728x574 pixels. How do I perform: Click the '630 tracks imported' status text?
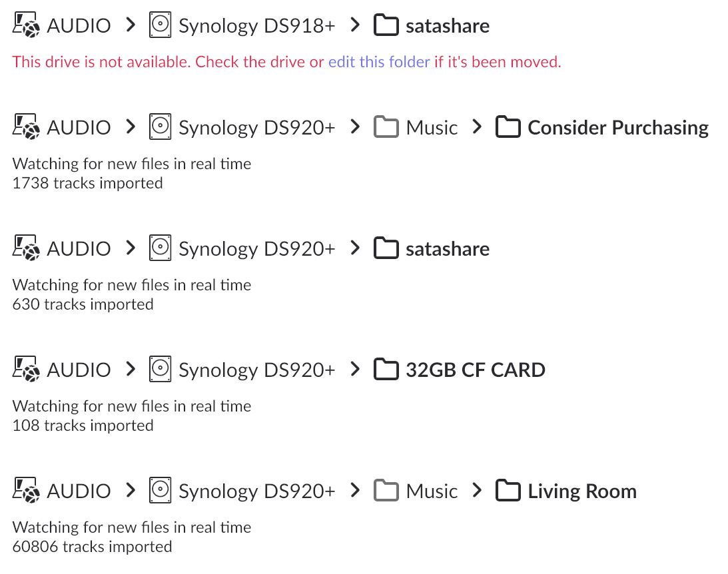pos(83,304)
